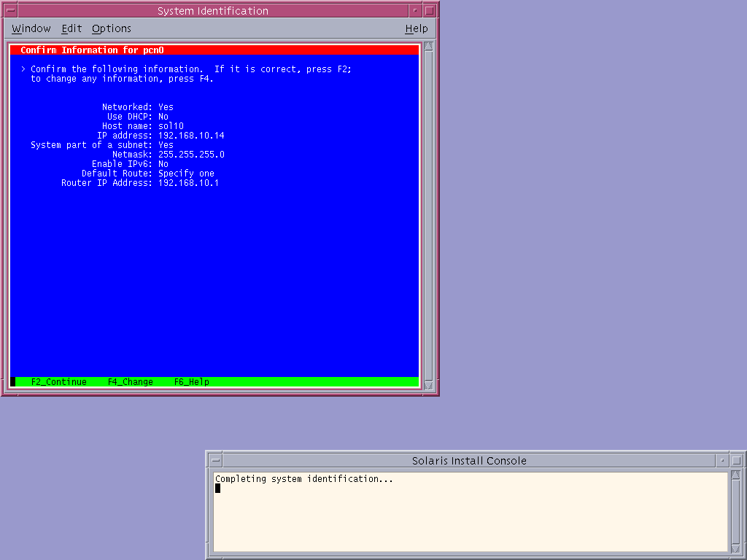Open System Identification window menu button
The height and width of the screenshot is (560, 747).
[10, 10]
